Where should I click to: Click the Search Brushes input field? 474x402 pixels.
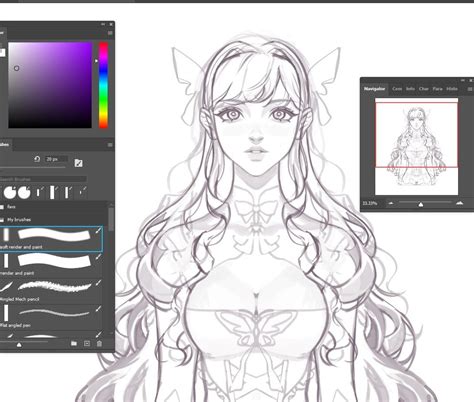pos(43,179)
